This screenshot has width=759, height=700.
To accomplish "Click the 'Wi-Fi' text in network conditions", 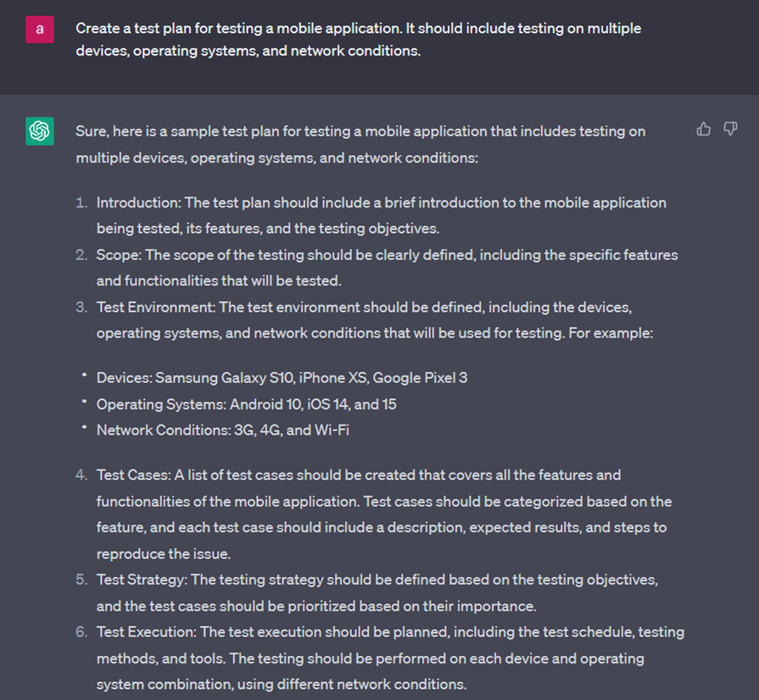I will tap(332, 430).
